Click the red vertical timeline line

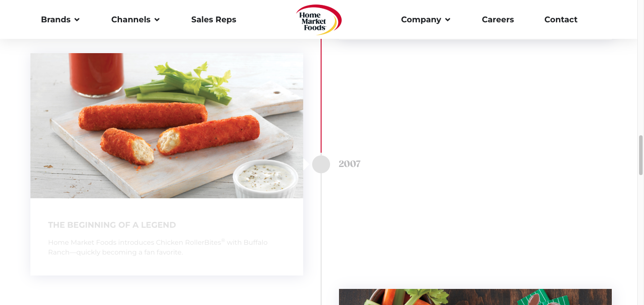click(321, 96)
